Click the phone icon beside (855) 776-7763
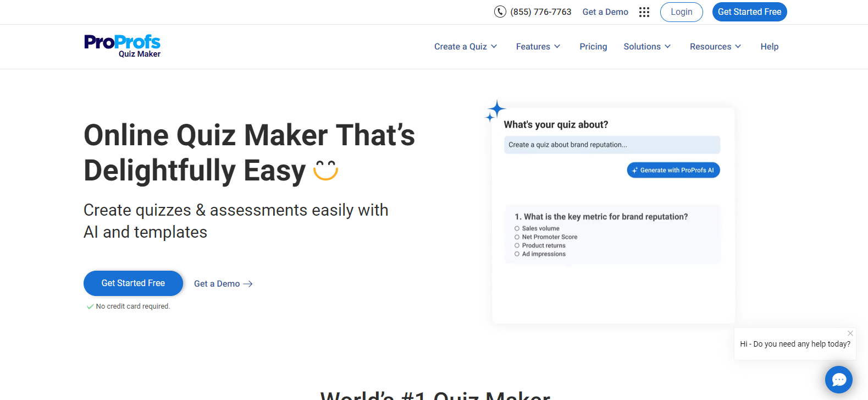This screenshot has height=400, width=868. 500,12
